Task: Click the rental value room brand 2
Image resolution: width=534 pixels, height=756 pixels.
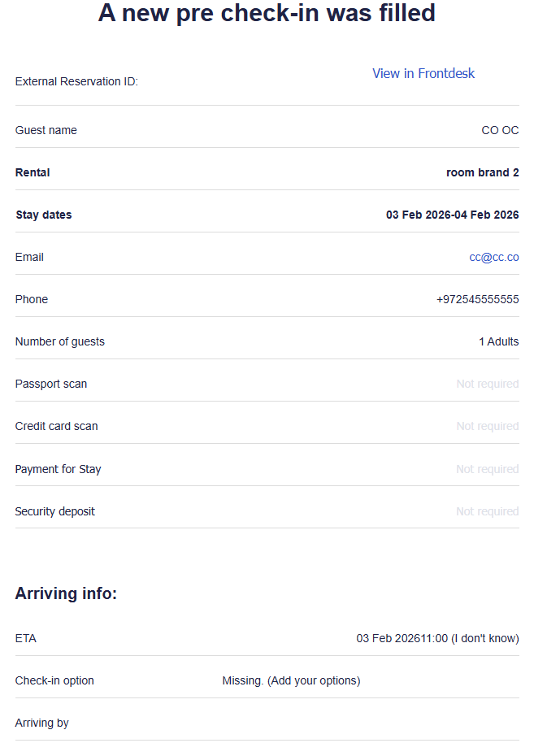Action: pos(482,172)
